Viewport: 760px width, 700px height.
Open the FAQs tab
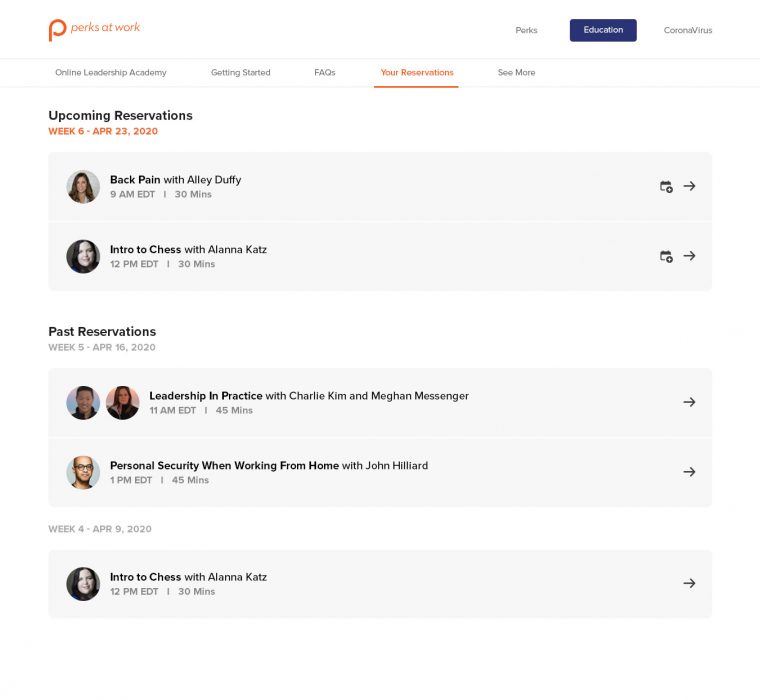click(324, 73)
